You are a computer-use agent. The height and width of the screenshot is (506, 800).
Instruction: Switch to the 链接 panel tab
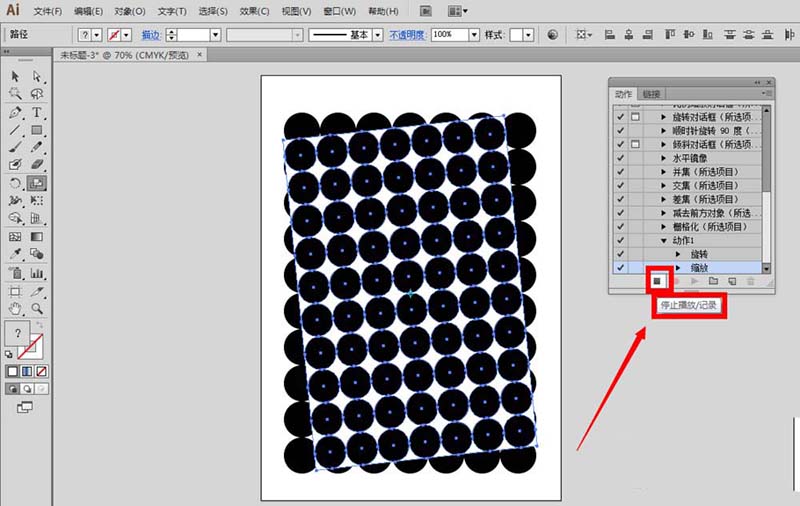(x=651, y=93)
